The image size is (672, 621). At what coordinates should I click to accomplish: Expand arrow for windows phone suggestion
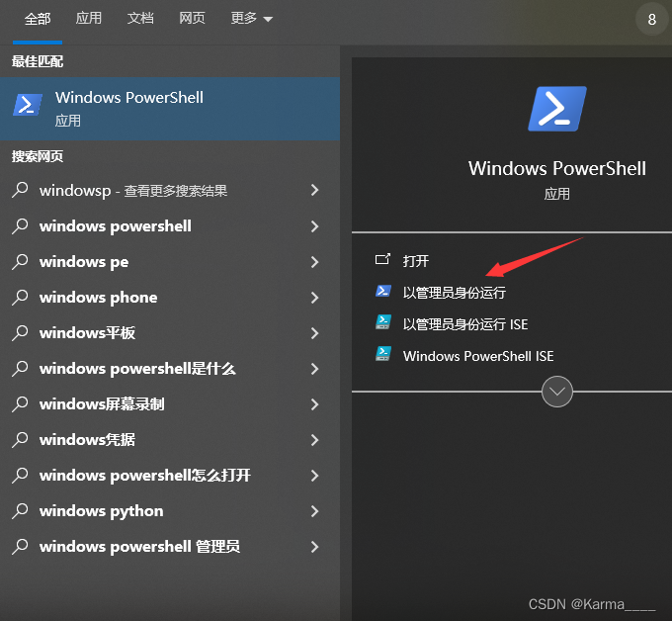pos(314,298)
